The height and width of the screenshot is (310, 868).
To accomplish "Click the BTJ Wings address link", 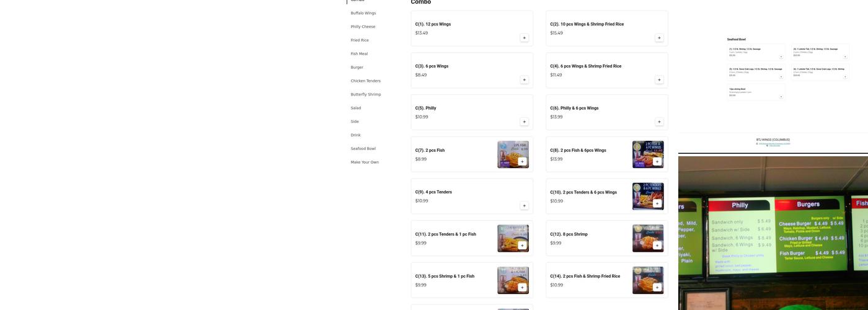I will pyautogui.click(x=773, y=144).
